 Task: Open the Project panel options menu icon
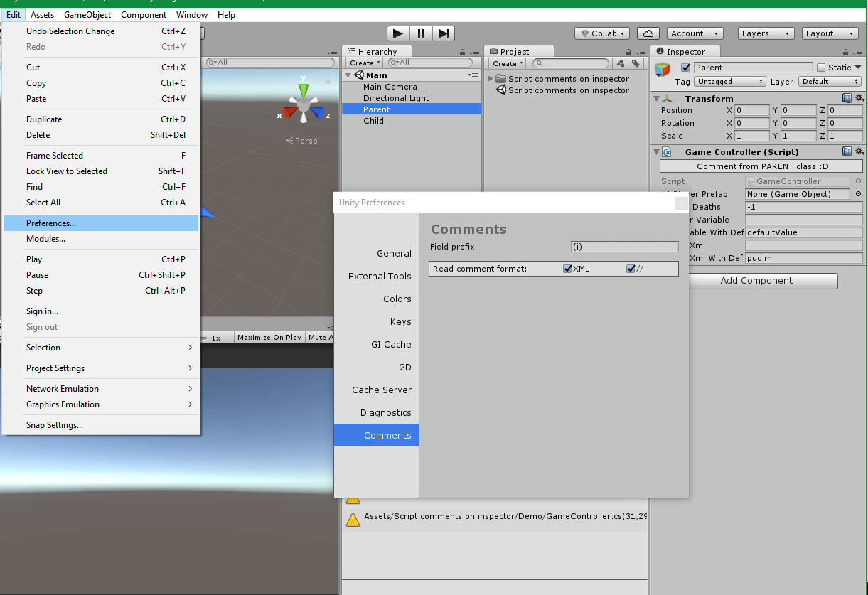coord(640,52)
